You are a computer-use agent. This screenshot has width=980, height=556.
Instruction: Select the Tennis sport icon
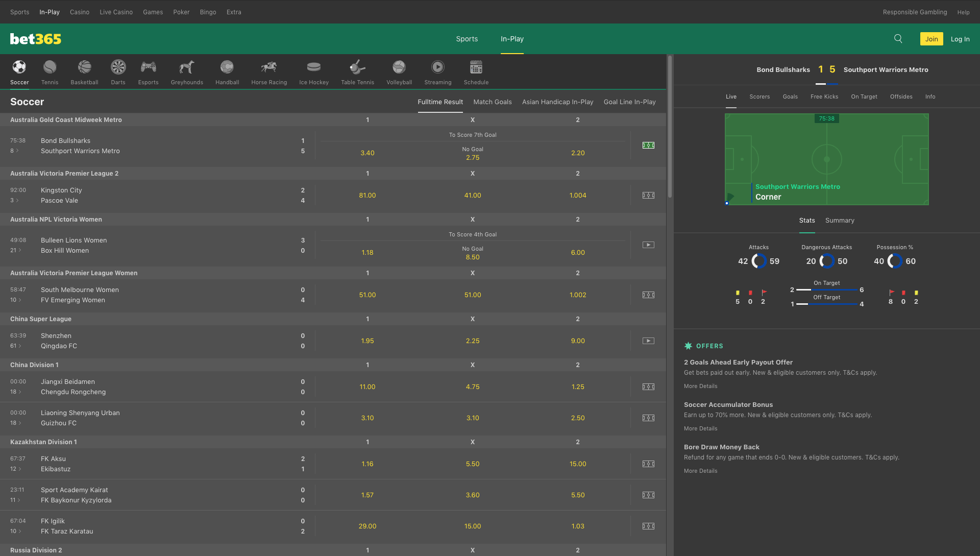click(50, 67)
